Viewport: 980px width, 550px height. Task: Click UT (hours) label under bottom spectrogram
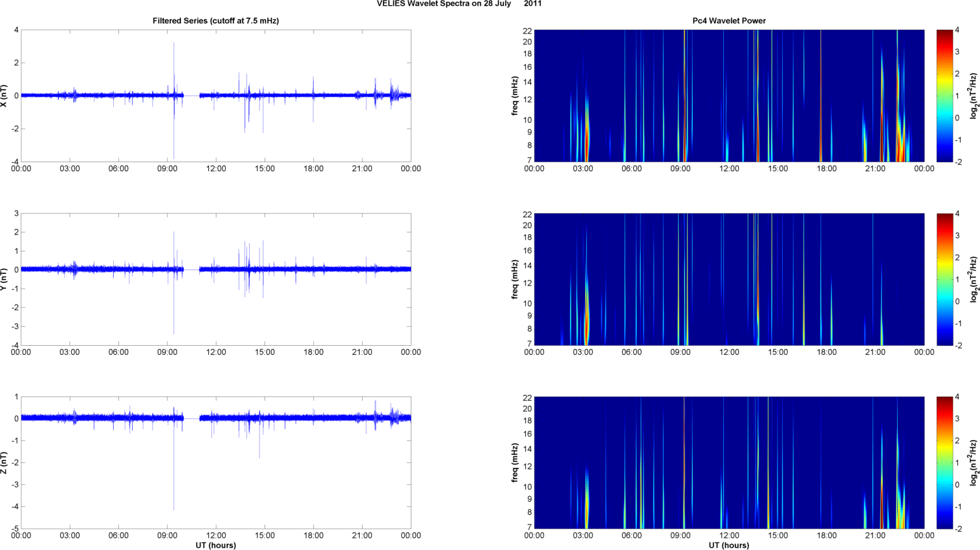click(x=729, y=545)
